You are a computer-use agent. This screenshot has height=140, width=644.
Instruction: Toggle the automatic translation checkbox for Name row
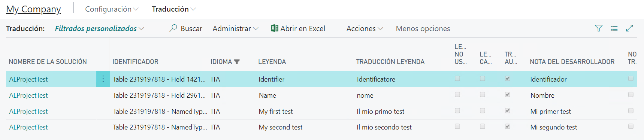508,95
